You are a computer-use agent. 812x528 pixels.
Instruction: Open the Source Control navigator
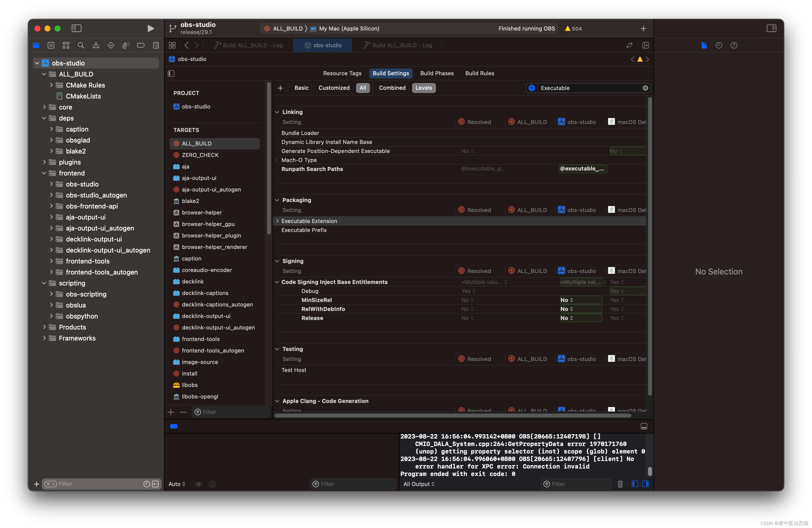click(x=51, y=45)
